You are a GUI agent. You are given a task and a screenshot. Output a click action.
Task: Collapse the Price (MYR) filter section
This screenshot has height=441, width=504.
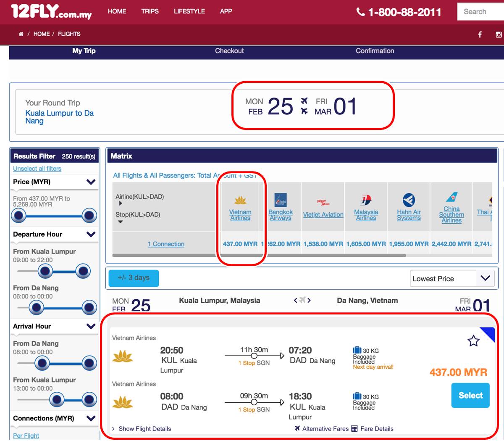tap(91, 182)
